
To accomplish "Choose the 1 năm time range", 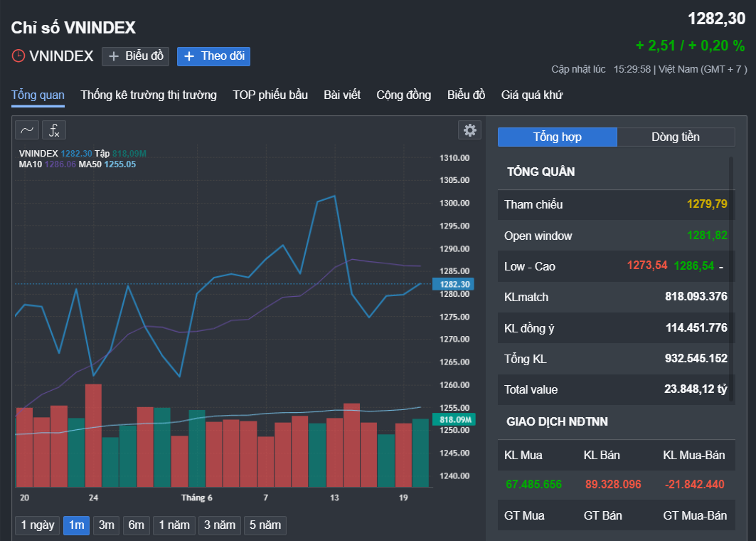I will (174, 525).
